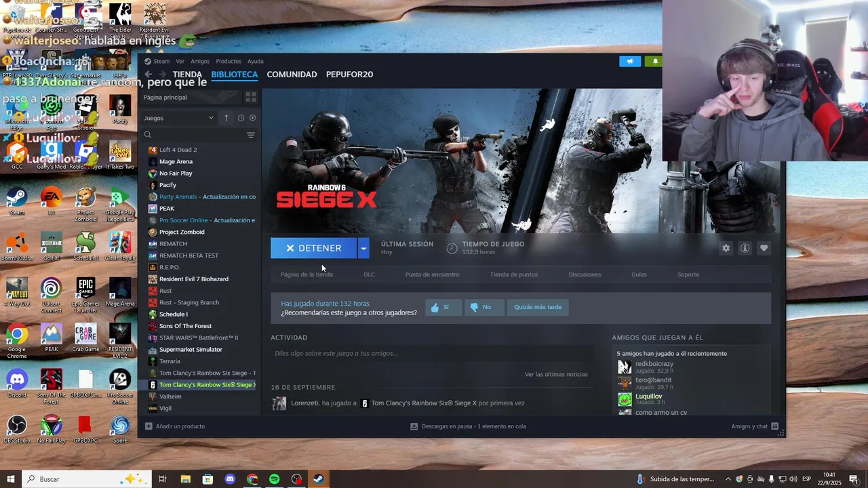Viewport: 868px width, 488px height.
Task: Open the Guías tab
Action: (x=639, y=274)
